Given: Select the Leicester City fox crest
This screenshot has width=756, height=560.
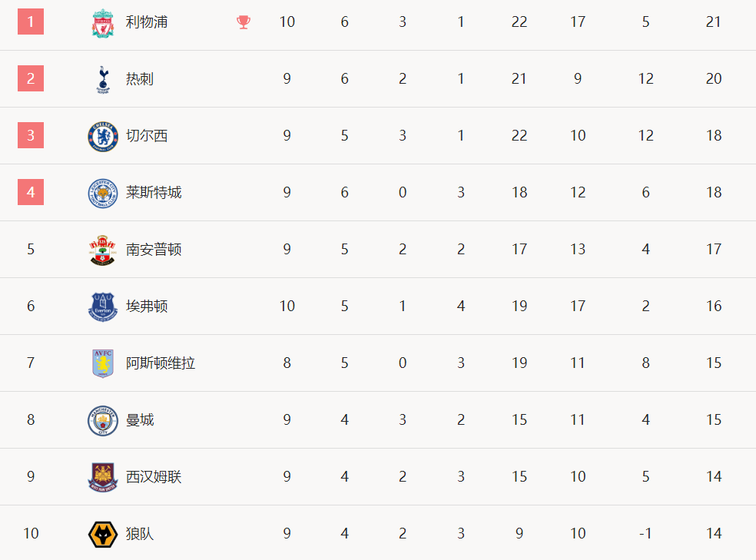Looking at the screenshot, I should [103, 194].
